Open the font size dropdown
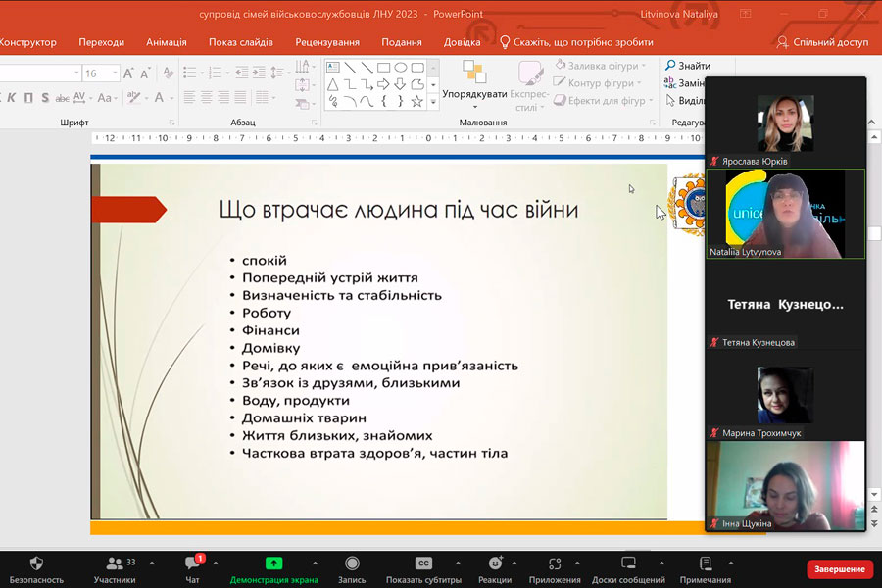882x588 pixels. 116,73
